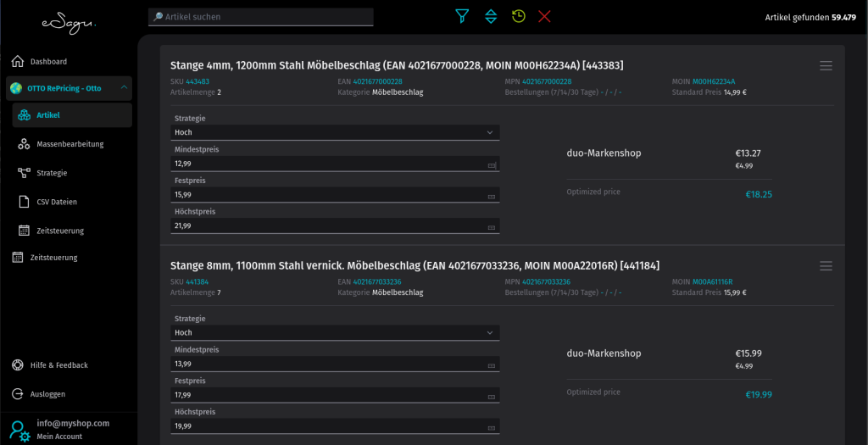Click the yellow history clock icon
This screenshot has width=868, height=445.
tap(518, 16)
